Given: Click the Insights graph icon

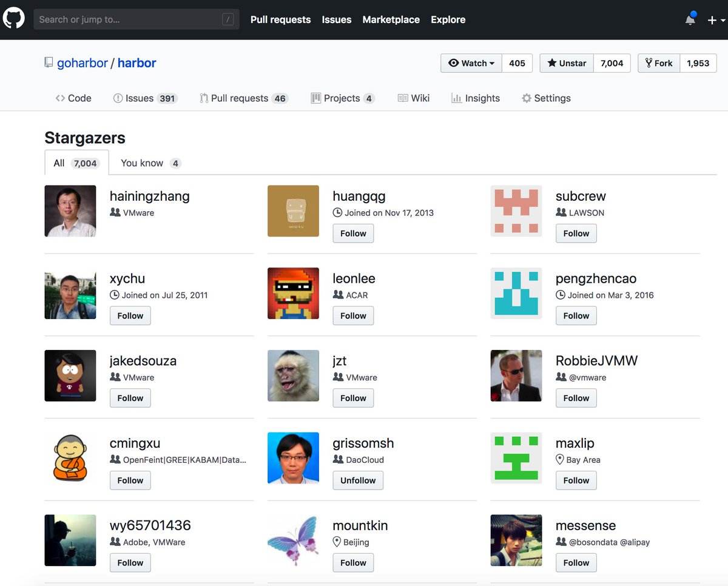Looking at the screenshot, I should click(457, 98).
